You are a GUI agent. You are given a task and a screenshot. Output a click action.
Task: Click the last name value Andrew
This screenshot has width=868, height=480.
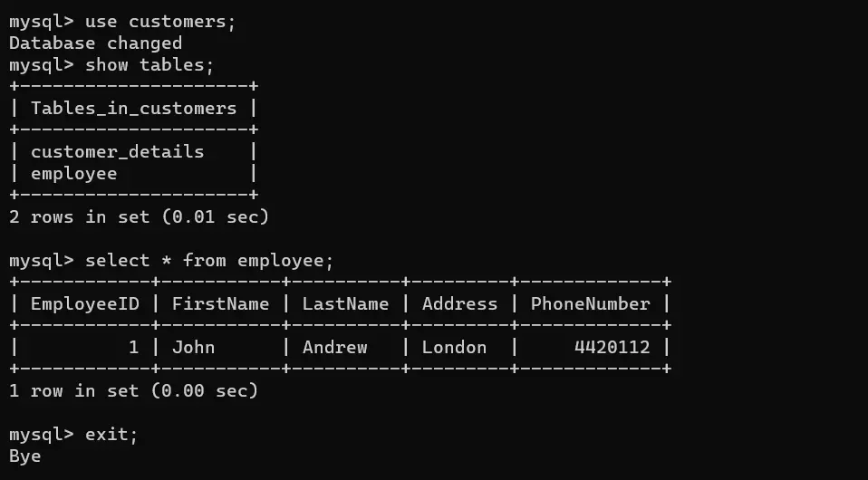click(x=334, y=347)
